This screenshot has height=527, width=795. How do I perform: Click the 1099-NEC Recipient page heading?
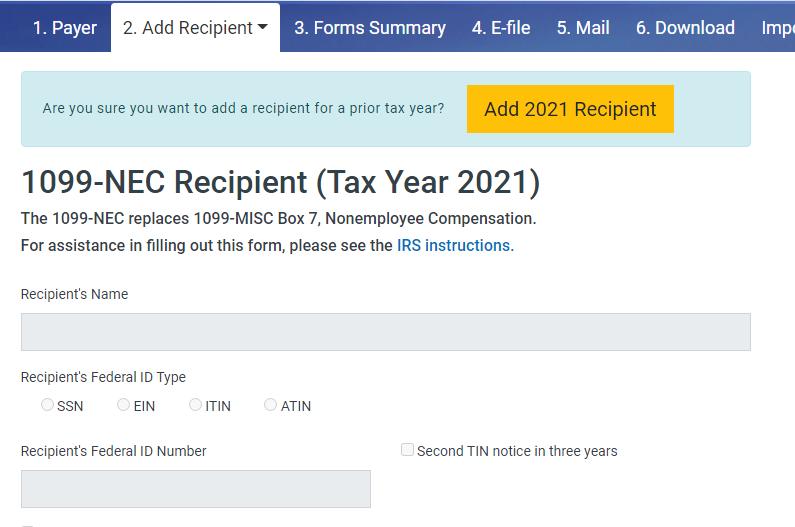[x=280, y=183]
